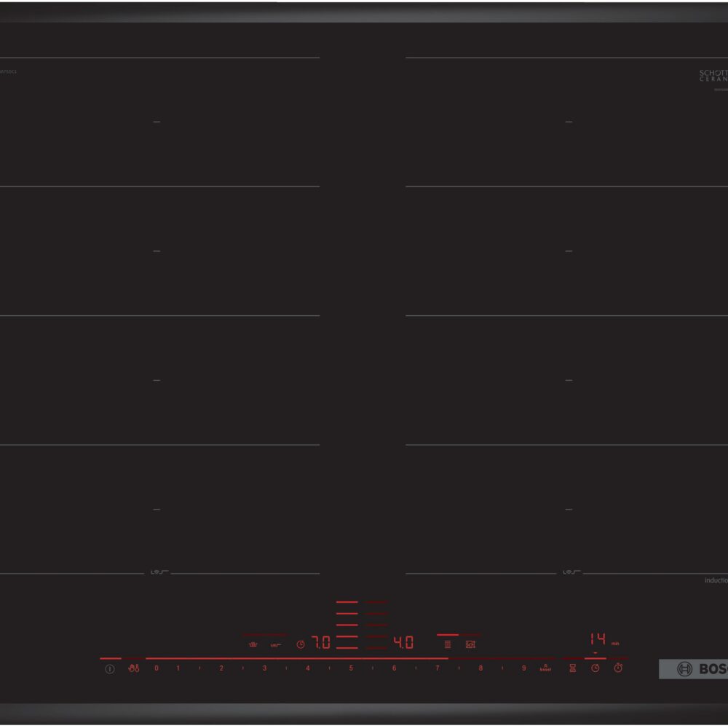Tap the square zone icon beside the stacked-lines icon
Viewport: 728px width, 728px height.
pos(470,644)
